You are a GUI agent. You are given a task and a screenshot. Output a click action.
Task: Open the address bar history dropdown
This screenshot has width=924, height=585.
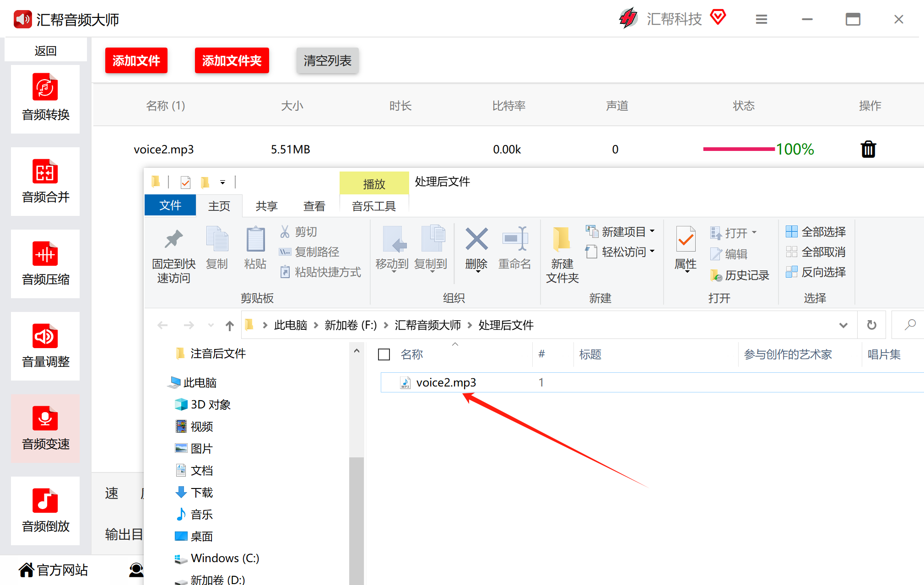tap(843, 325)
